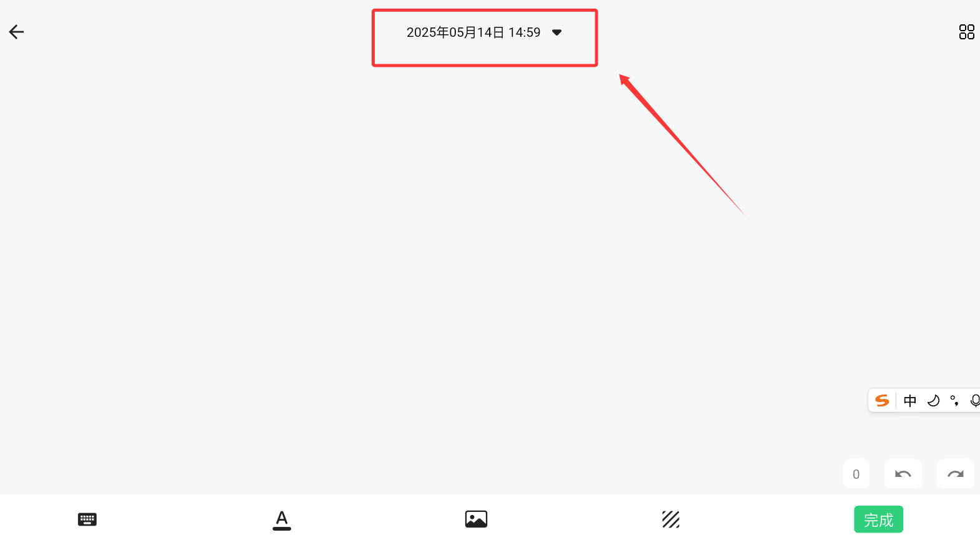Click the character count box showing 0
980x540 pixels.
(856, 474)
